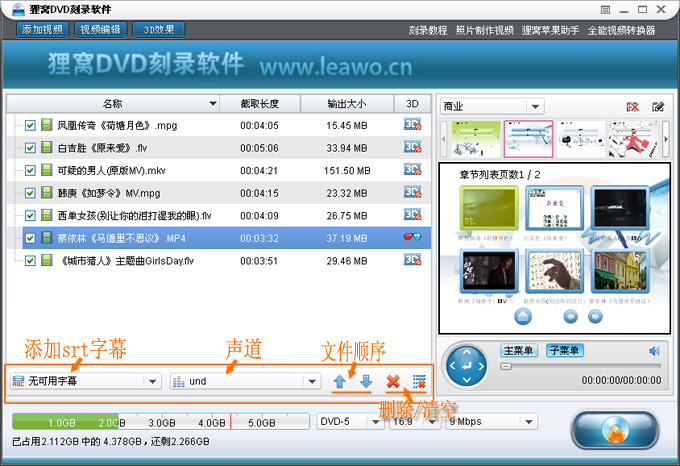Click the 3D icon for 白吉胜《原来爱》.flv
Screen dimensions: 680x466
412,147
